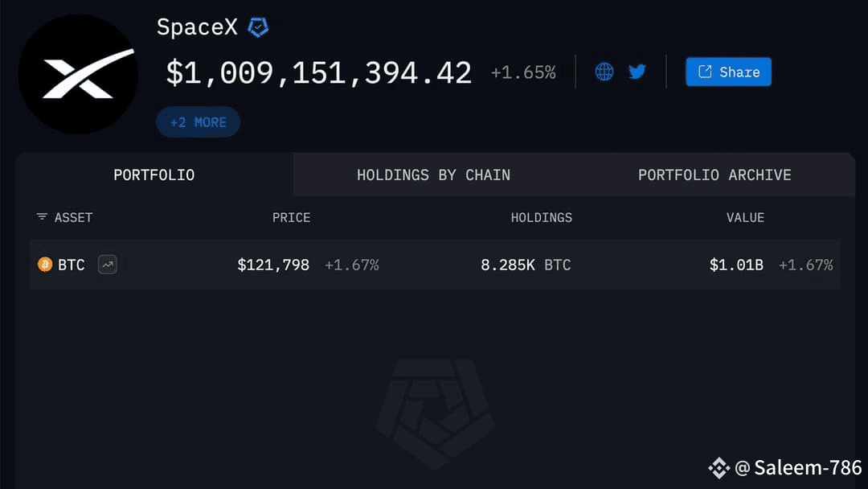Expand the +2 MORE tags

click(x=199, y=121)
